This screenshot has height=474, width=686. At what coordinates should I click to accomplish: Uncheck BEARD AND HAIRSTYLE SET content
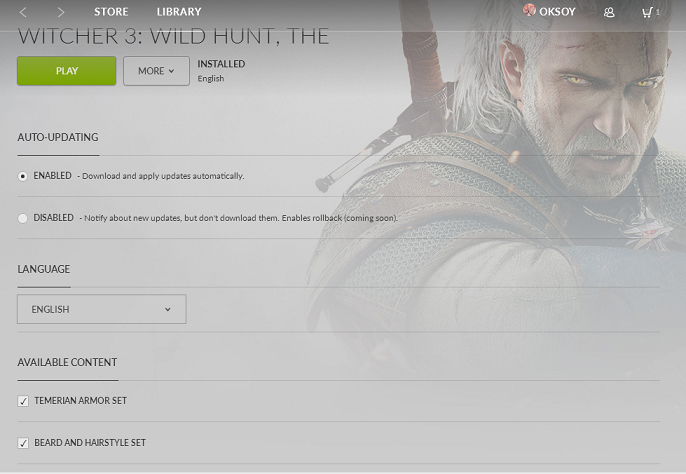pyautogui.click(x=23, y=443)
